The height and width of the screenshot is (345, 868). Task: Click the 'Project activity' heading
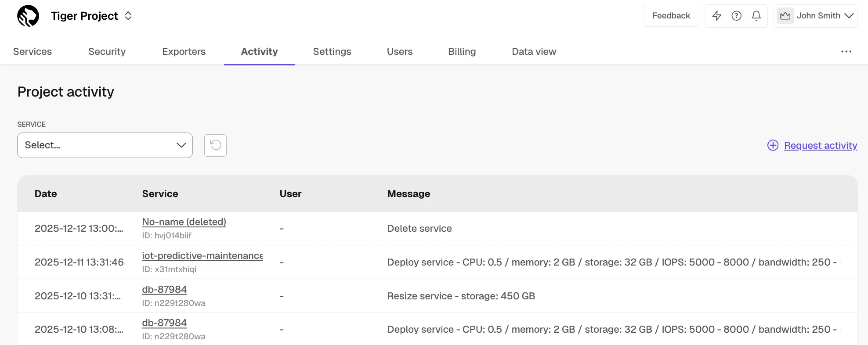coord(66,92)
